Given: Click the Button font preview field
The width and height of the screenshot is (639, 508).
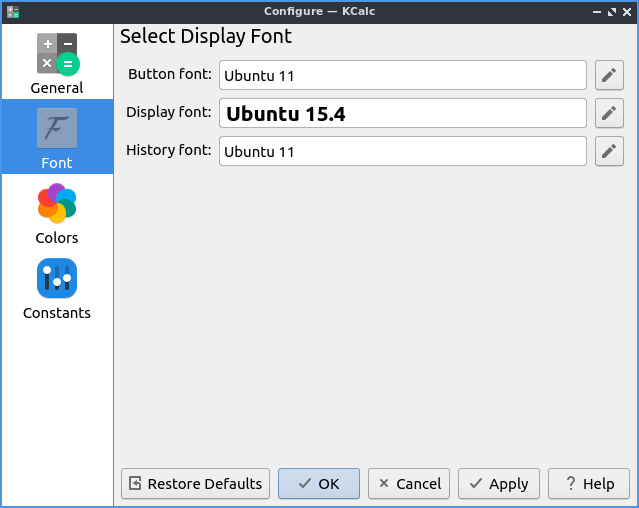Looking at the screenshot, I should tap(402, 75).
